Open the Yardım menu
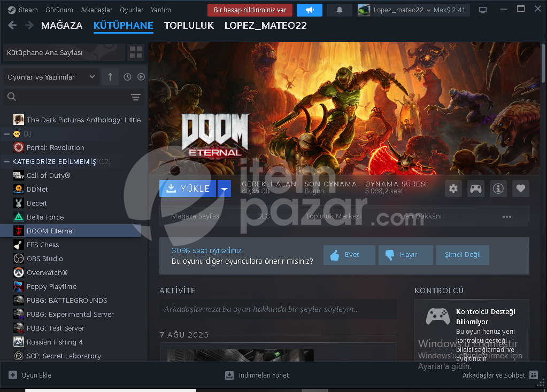The image size is (547, 392). 161,10
